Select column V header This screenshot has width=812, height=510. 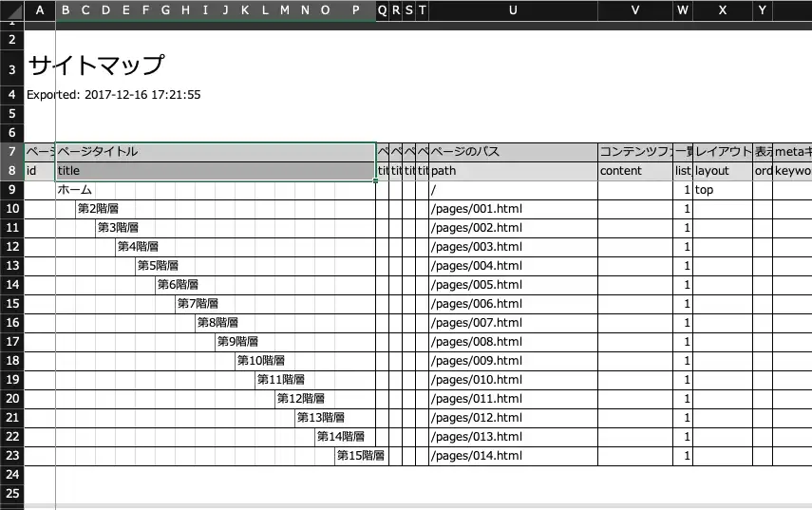click(634, 9)
